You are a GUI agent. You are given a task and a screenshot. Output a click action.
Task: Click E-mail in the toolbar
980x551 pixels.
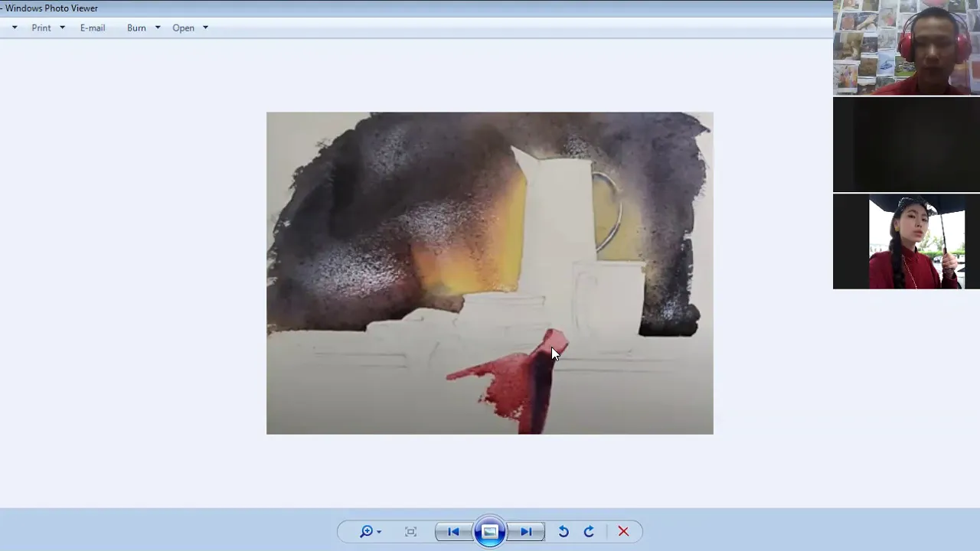click(x=93, y=28)
